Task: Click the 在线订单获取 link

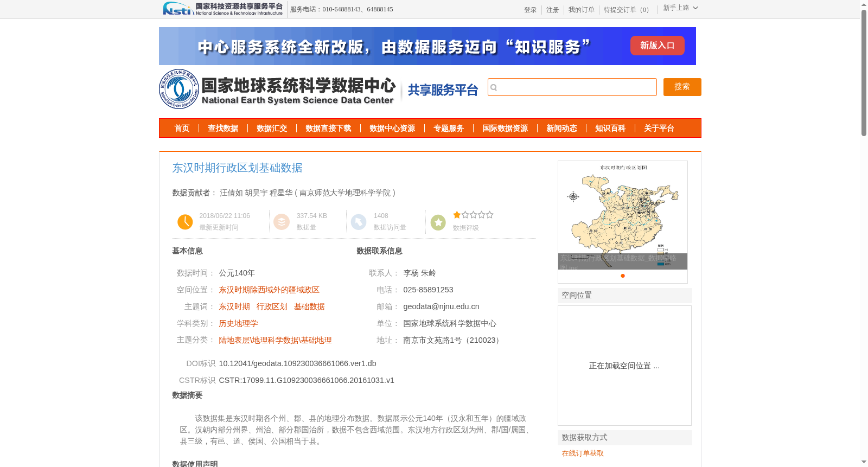Action: [x=583, y=453]
